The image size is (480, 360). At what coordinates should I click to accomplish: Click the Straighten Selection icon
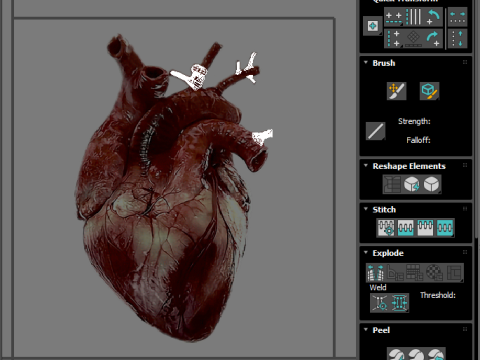pyautogui.click(x=392, y=184)
